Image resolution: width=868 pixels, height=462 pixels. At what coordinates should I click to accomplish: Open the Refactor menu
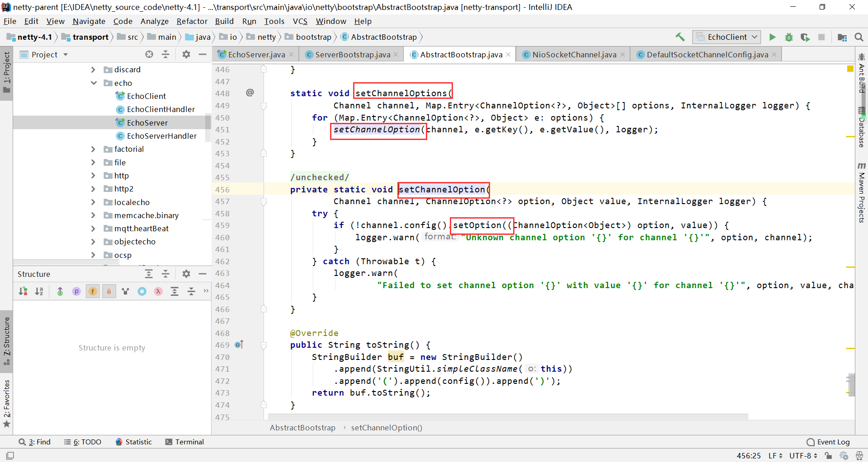[192, 21]
